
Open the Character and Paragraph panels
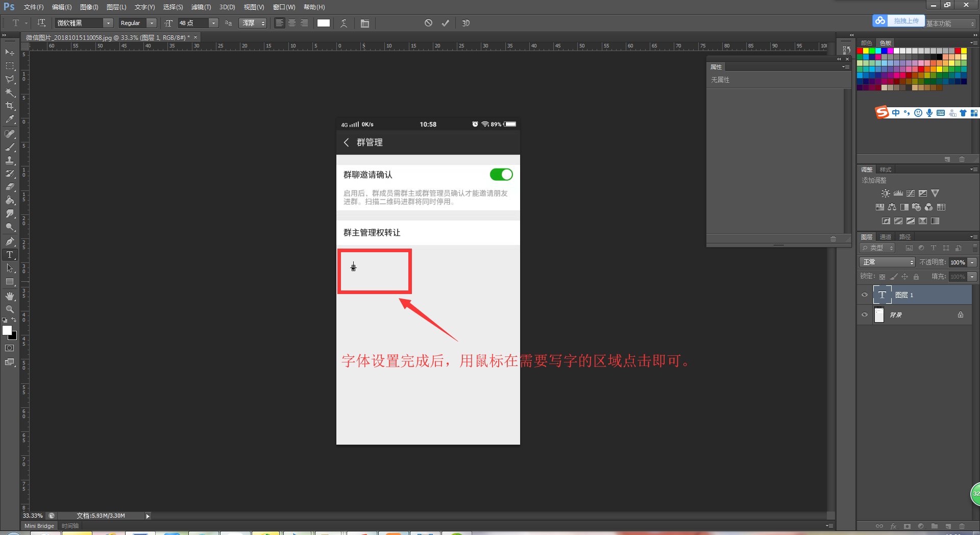[x=365, y=23]
